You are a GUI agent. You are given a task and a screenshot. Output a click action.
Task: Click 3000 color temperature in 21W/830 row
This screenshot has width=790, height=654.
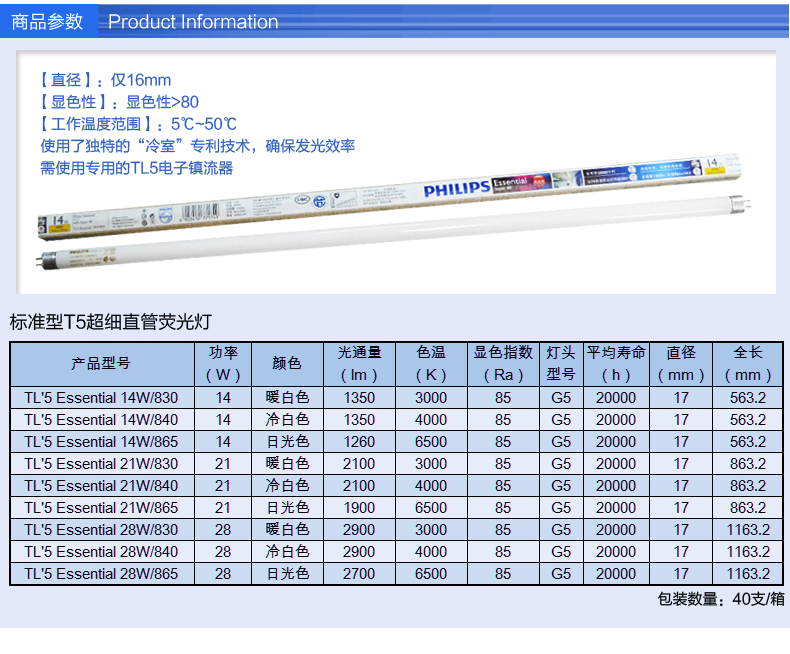(431, 464)
